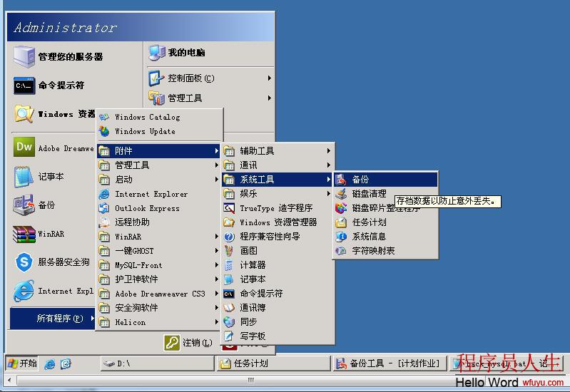Viewport: 570px width, 392px height.
Task: Open Windows 资源管理器 from Accessories
Action: tap(278, 222)
